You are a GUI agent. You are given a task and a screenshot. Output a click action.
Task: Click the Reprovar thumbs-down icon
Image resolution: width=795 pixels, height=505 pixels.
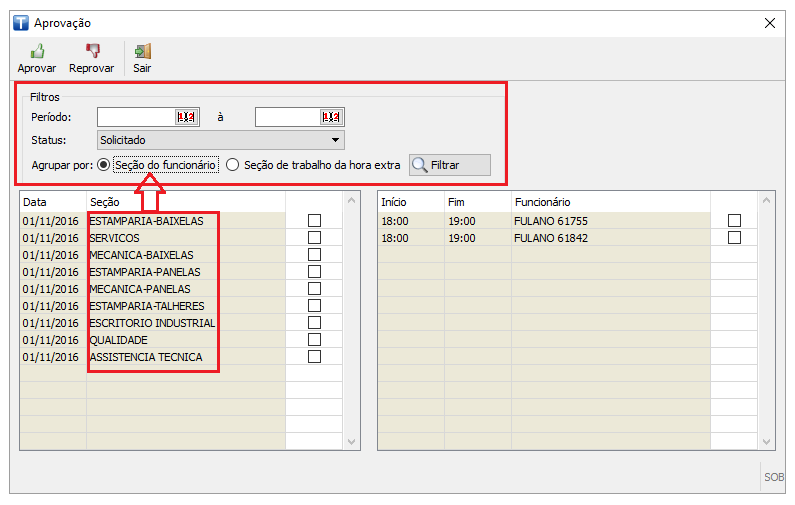92,51
